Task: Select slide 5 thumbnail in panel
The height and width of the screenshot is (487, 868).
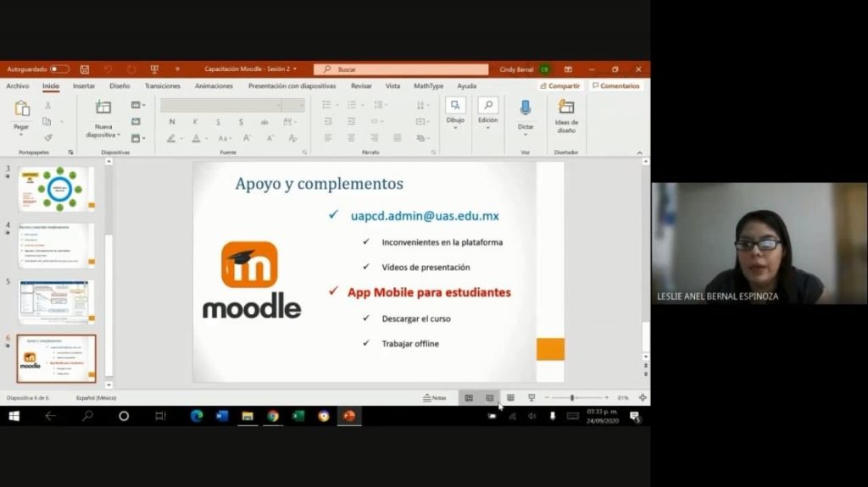Action: pos(56,302)
